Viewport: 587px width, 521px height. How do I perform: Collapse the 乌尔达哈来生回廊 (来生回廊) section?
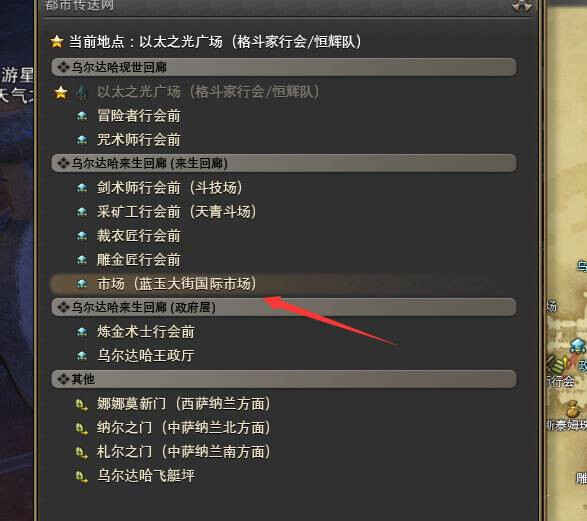284,163
